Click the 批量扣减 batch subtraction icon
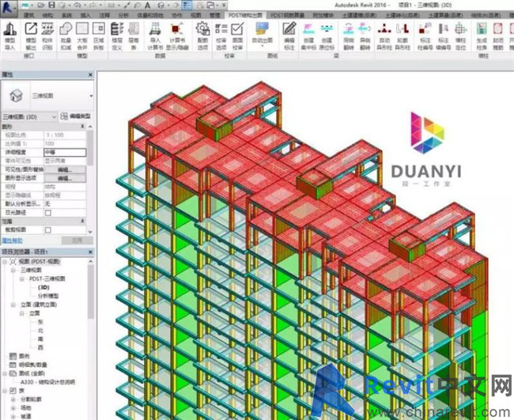 (x=66, y=28)
